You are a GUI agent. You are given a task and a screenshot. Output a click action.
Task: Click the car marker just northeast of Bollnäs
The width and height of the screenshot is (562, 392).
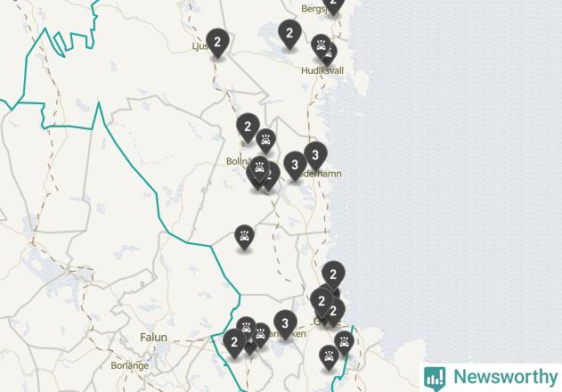[x=265, y=140]
